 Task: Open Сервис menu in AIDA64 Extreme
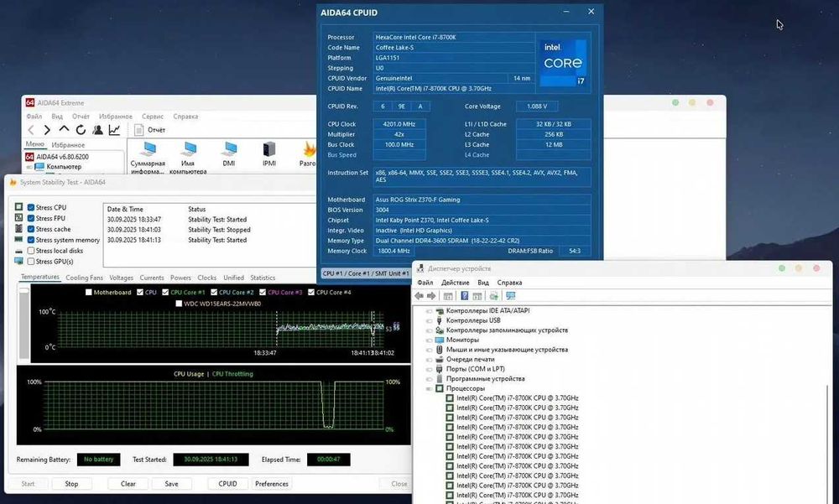point(153,116)
